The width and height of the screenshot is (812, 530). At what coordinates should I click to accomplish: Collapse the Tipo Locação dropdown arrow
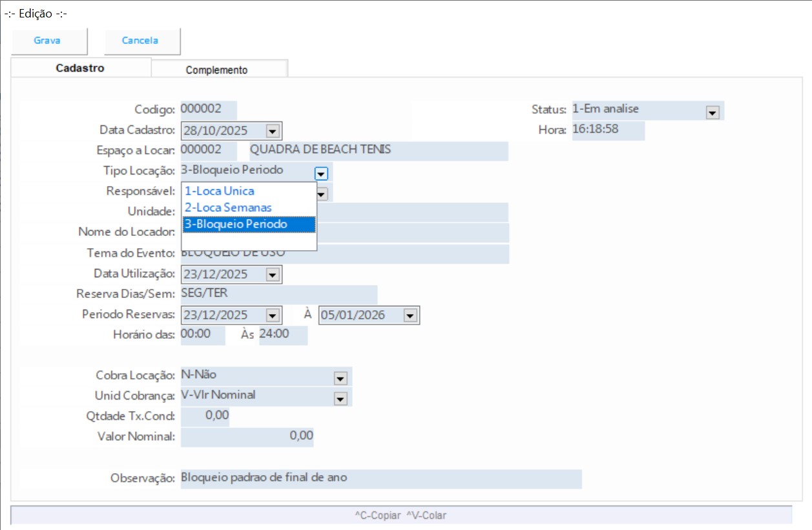pyautogui.click(x=322, y=173)
